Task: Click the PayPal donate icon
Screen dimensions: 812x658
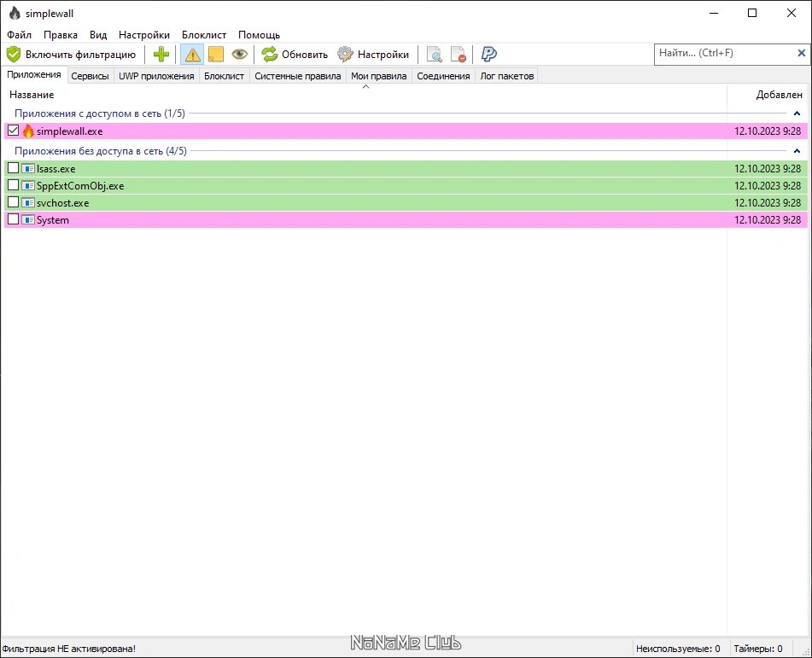Action: pos(489,54)
